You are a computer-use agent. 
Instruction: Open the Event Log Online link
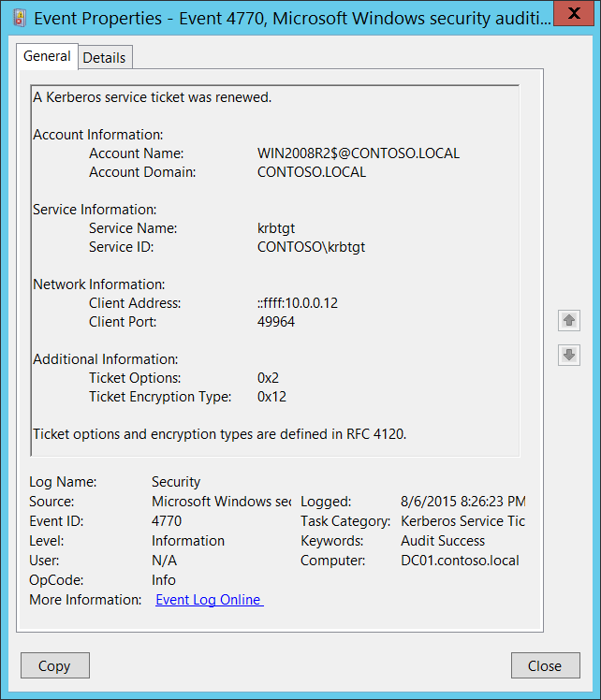click(x=209, y=600)
